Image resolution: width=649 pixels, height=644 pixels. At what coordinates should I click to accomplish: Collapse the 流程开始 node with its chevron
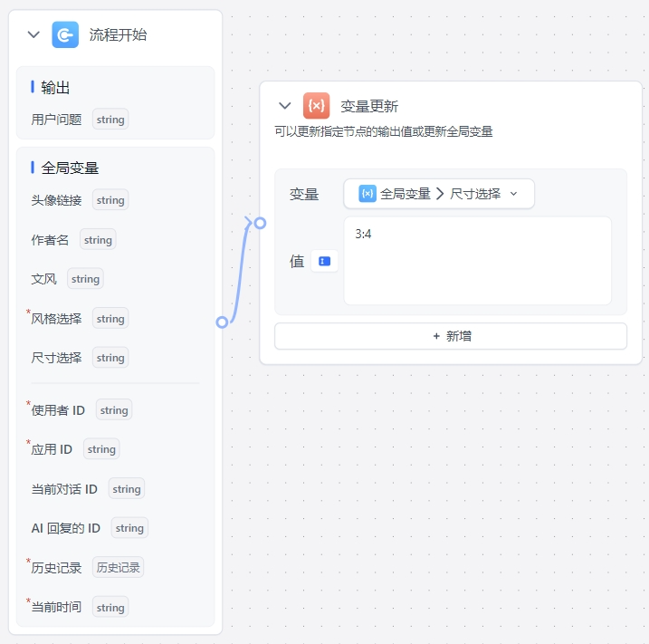(33, 34)
